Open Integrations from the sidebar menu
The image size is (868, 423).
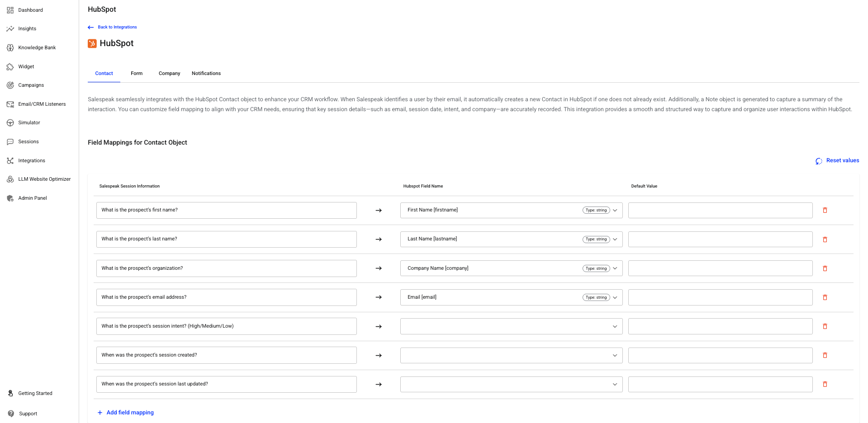tap(32, 160)
